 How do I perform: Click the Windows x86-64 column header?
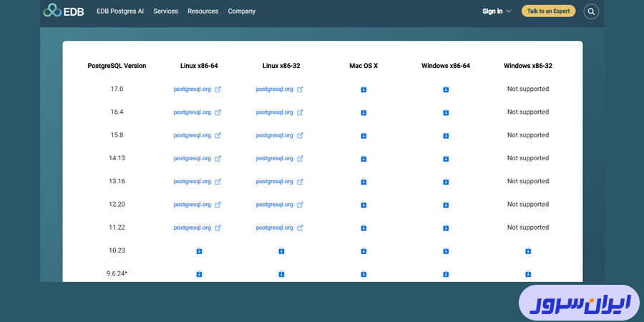point(446,66)
